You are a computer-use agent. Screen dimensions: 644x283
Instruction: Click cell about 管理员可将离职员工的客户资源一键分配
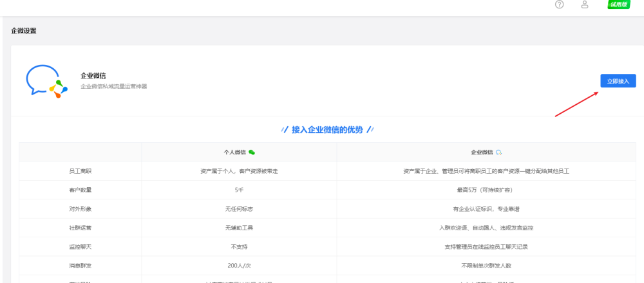[486, 171]
